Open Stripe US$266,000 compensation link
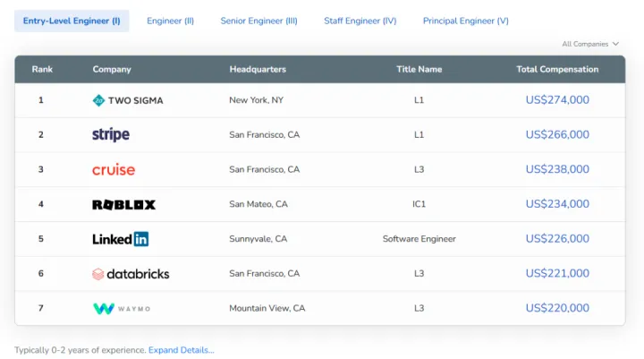The image size is (644, 359). [557, 135]
